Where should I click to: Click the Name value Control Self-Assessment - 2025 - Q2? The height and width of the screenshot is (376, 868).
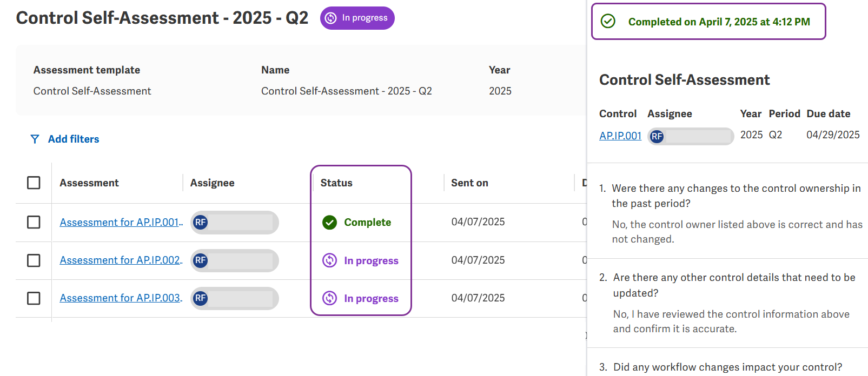click(x=346, y=91)
